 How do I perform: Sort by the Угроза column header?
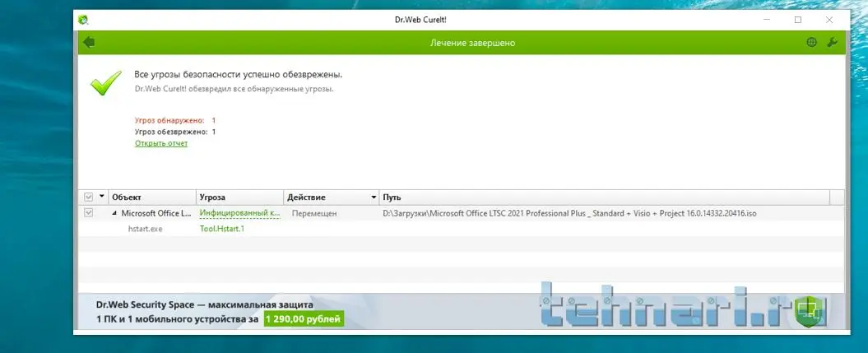point(239,197)
